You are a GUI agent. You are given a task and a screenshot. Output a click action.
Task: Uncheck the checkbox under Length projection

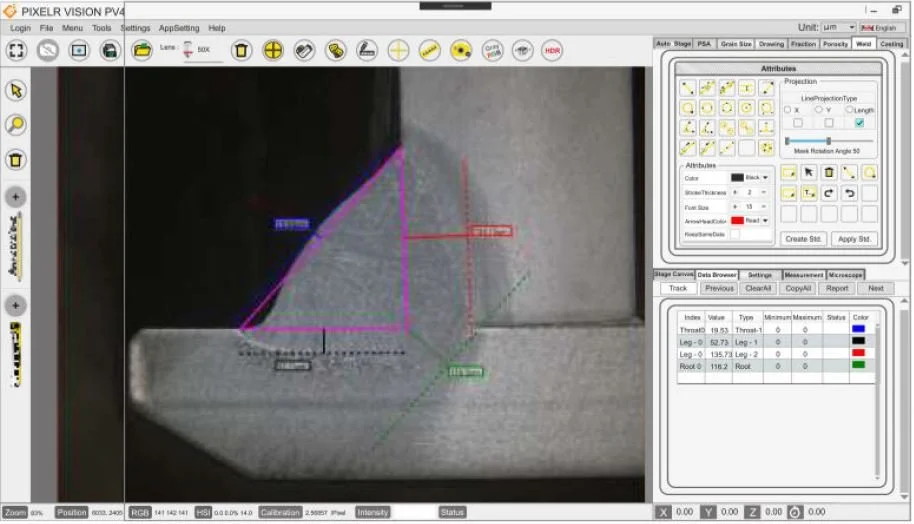860,123
